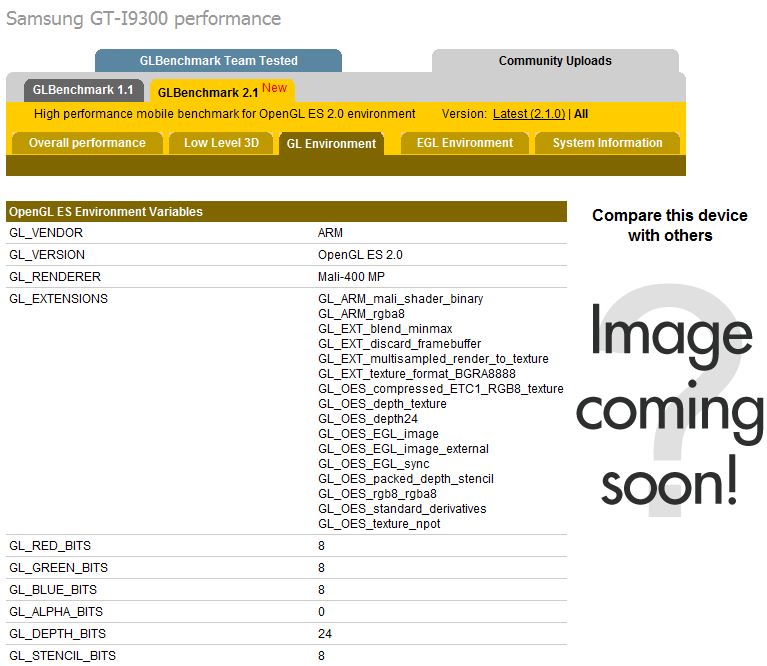Select GL_OES_compressed_ETC1_RGB8_texture extension text
This screenshot has height=666, width=767.
click(441, 389)
